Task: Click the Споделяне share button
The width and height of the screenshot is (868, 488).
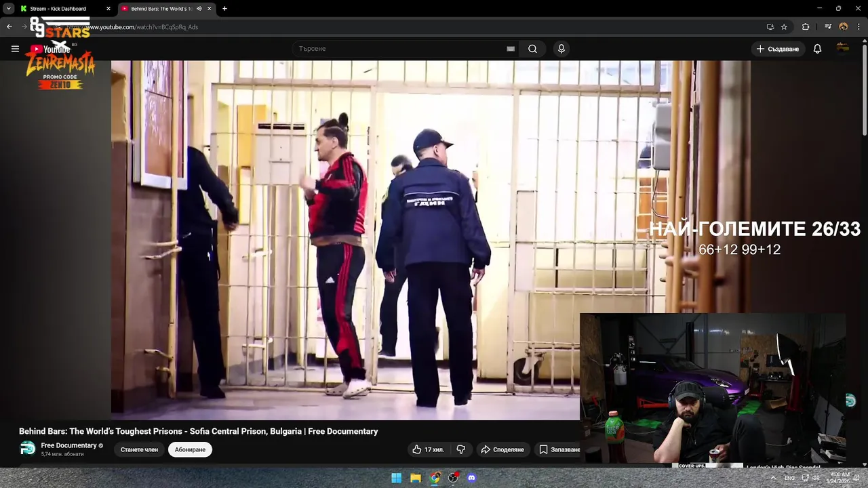Action: click(x=502, y=449)
